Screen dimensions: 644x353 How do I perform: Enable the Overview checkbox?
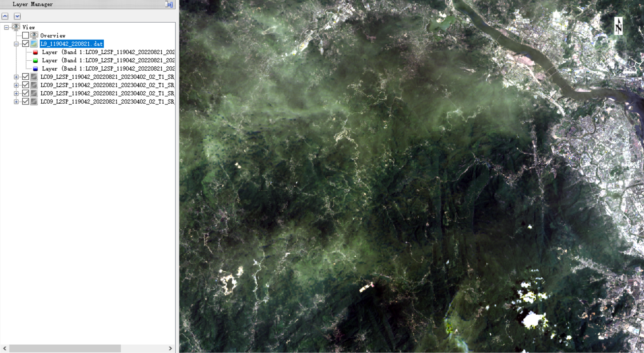(x=26, y=36)
